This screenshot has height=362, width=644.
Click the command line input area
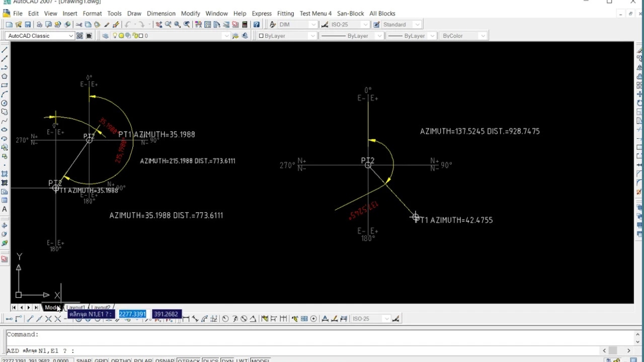[302, 350]
